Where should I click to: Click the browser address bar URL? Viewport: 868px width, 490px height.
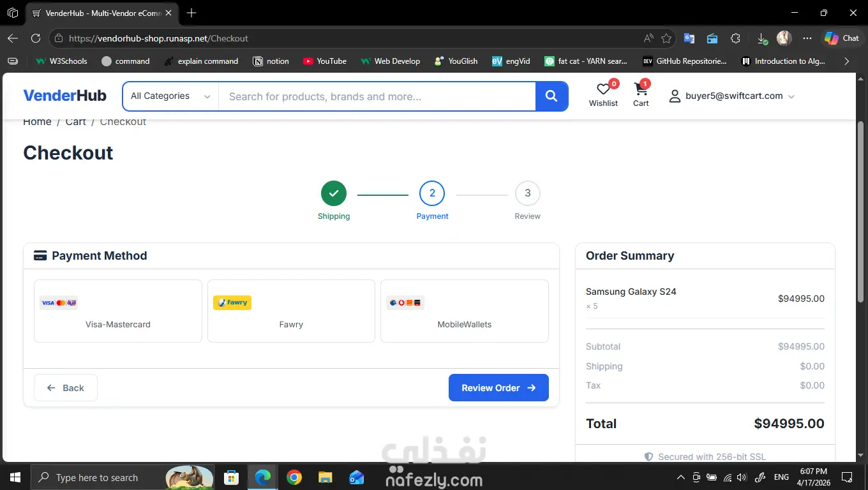(x=158, y=38)
